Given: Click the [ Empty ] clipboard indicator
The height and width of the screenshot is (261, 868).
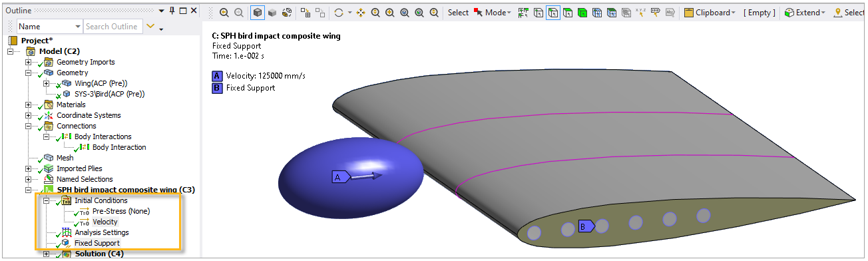Looking at the screenshot, I should [x=759, y=13].
